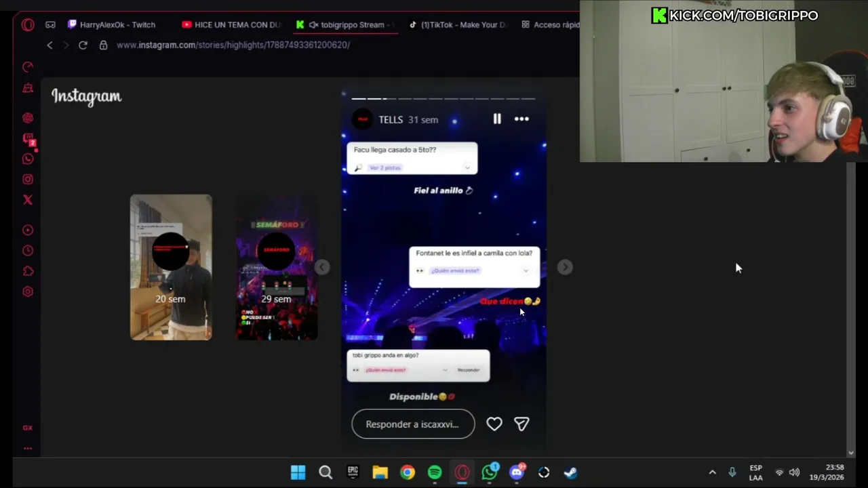The height and width of the screenshot is (488, 868).
Task: Open Windows taskbar search
Action: (325, 472)
